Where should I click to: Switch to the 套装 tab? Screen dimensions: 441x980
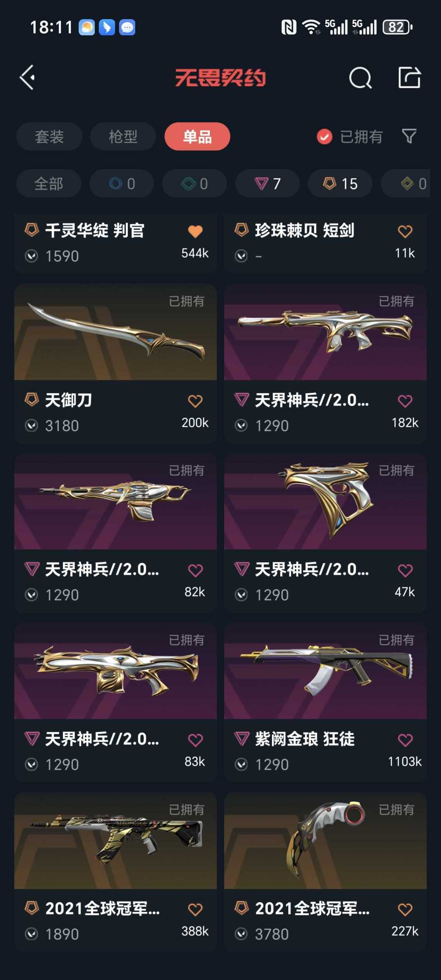[x=49, y=136]
